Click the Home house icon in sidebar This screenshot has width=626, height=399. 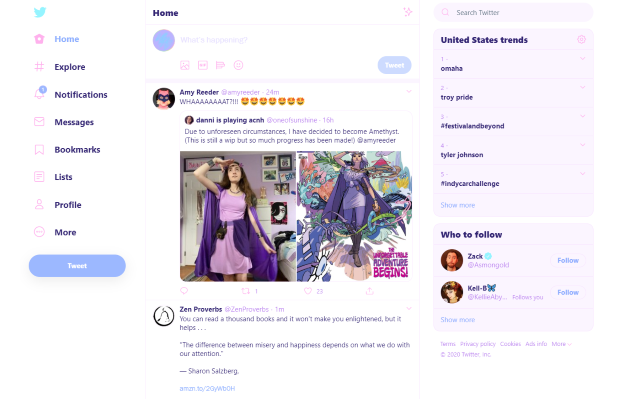tap(39, 39)
